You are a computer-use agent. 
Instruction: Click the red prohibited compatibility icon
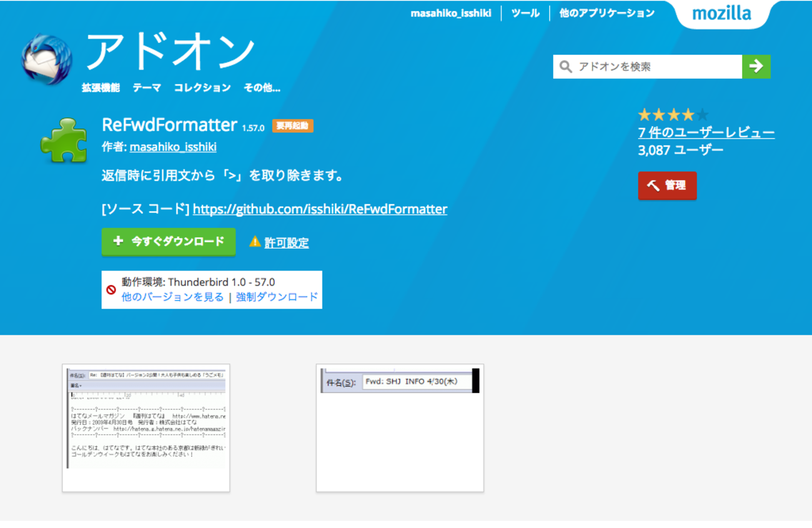pos(111,290)
